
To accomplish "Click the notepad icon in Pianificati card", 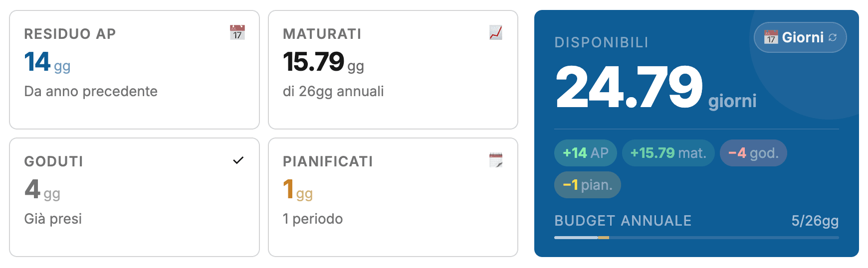I will 496,160.
